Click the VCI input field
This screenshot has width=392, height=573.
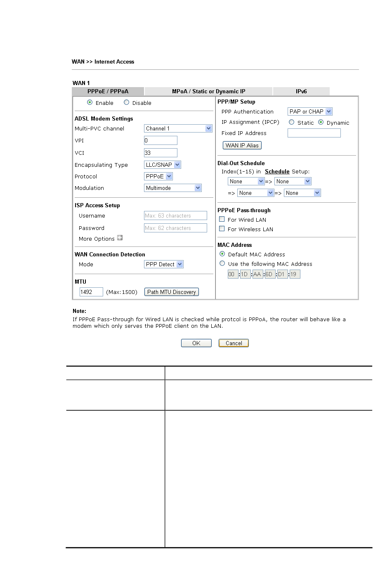161,153
